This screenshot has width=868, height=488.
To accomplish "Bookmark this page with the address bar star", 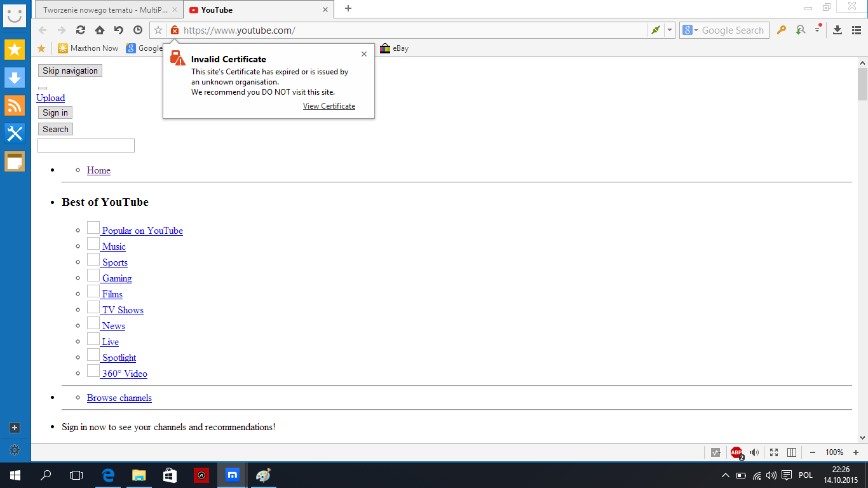I will 158,30.
